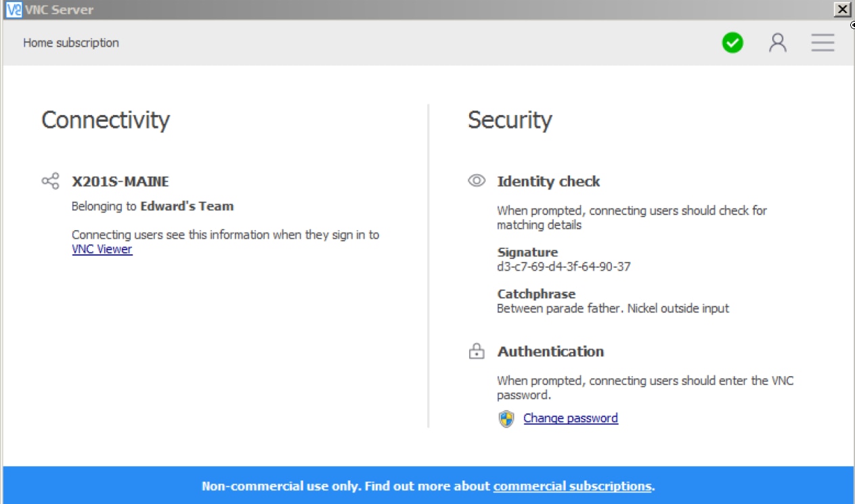Screen dimensions: 855x504
Task: Click the green connectivity status icon
Action: click(732, 43)
